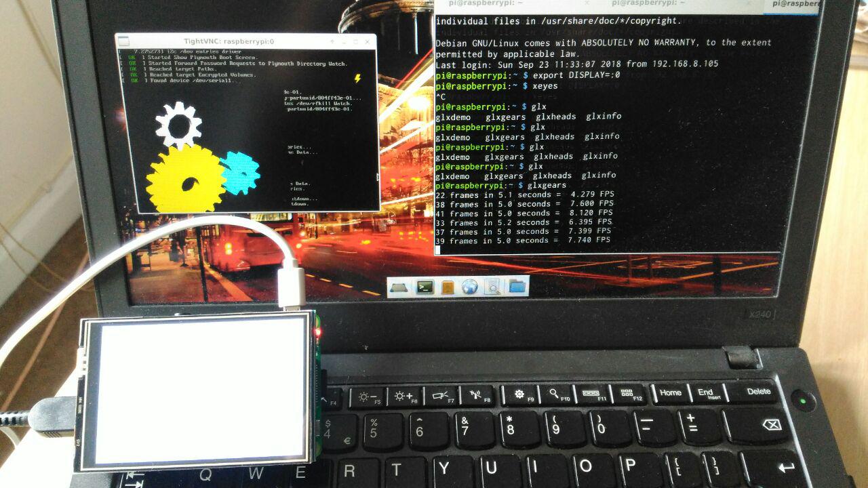868x488 pixels.
Task: Launch the web browser globe icon
Action: (x=470, y=287)
